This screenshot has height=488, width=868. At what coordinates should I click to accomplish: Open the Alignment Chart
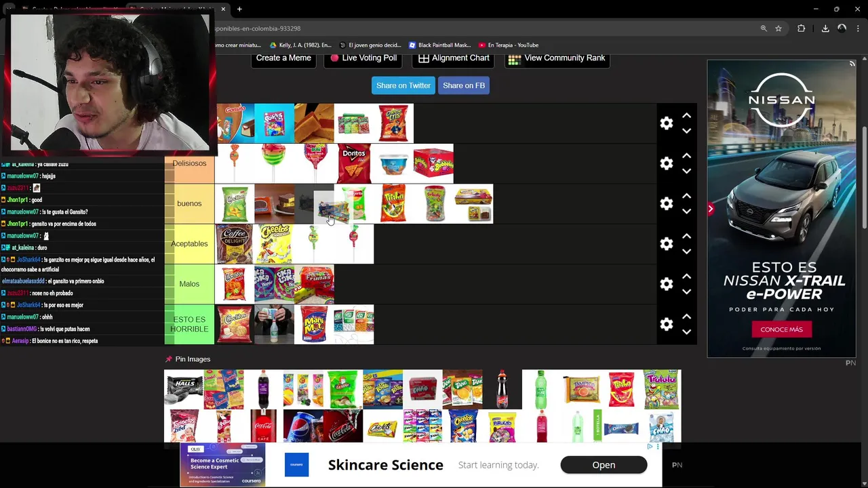pos(454,58)
